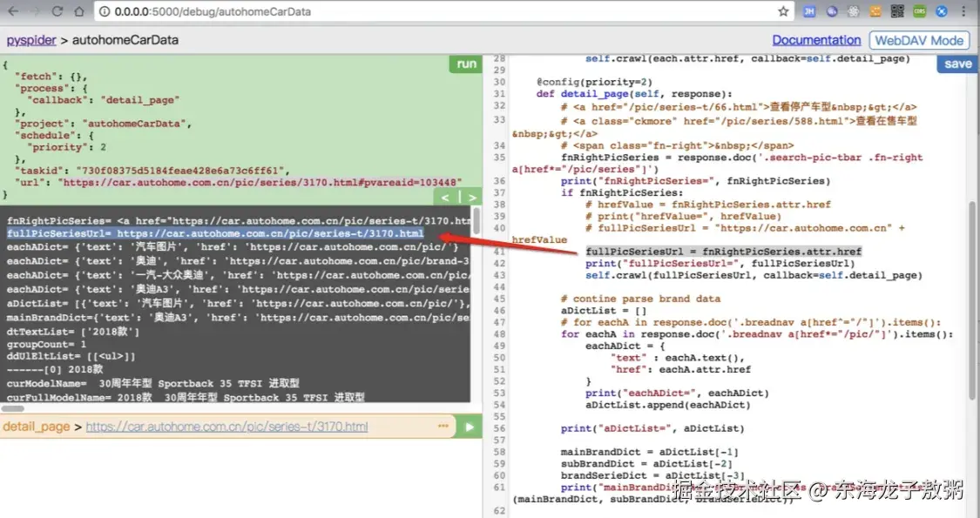980x518 pixels.
Task: Click code line aDictList.append(eachADict)
Action: [x=668, y=405]
